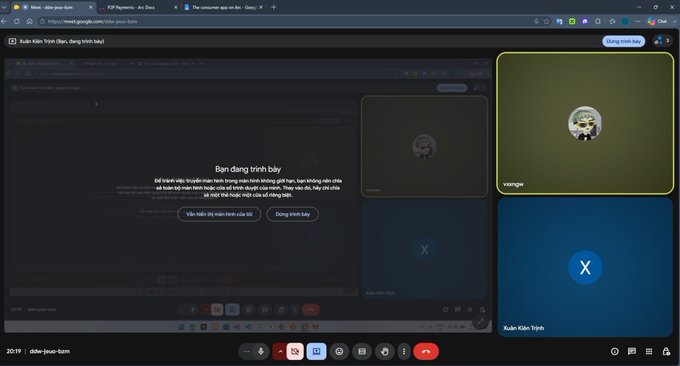Image resolution: width=680 pixels, height=366 pixels.
Task: Click the Dừng trình bày button in center message
Action: coord(292,214)
